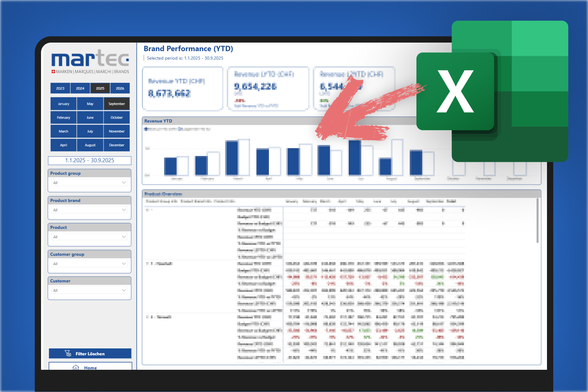Choose March in month slicer
This screenshot has height=392, width=588.
click(64, 131)
